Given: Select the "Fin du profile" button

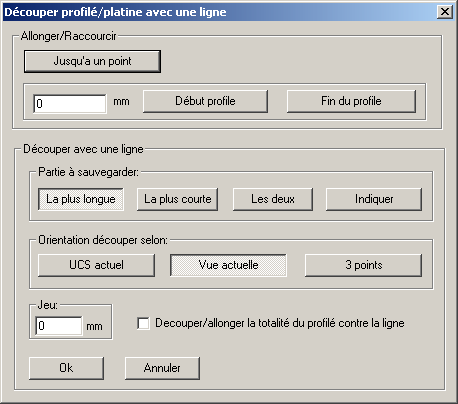Looking at the screenshot, I should tap(351, 101).
